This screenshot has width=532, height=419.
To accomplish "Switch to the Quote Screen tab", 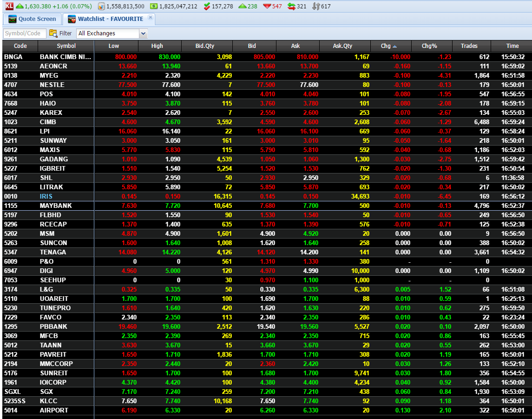I will click(32, 19).
